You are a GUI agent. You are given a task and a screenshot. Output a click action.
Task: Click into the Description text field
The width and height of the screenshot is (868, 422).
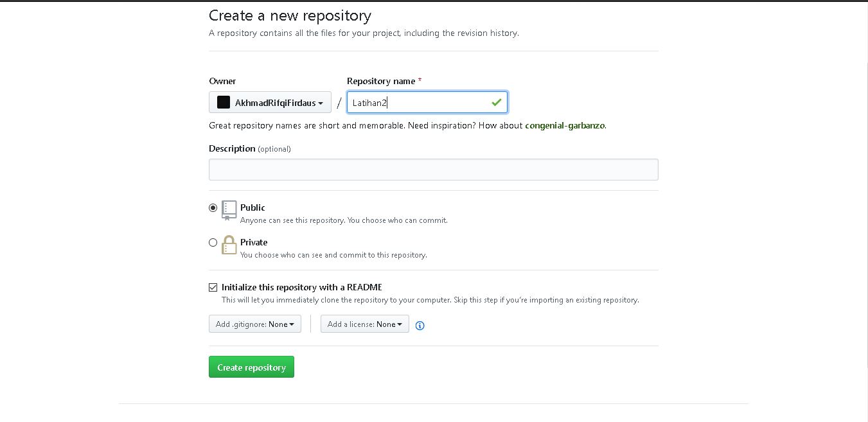[x=434, y=170]
